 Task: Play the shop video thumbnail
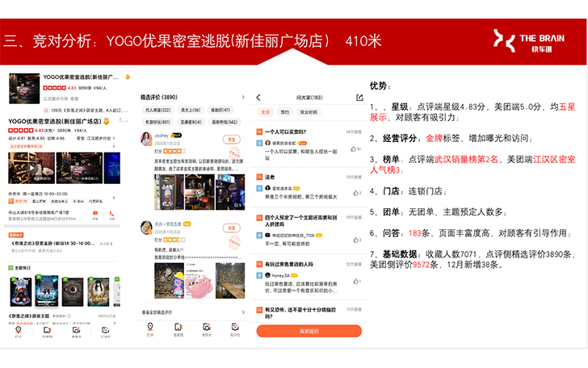tap(31, 168)
